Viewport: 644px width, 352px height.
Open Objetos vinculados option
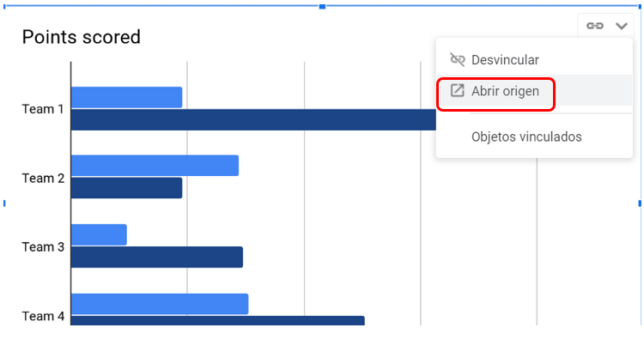pyautogui.click(x=526, y=137)
